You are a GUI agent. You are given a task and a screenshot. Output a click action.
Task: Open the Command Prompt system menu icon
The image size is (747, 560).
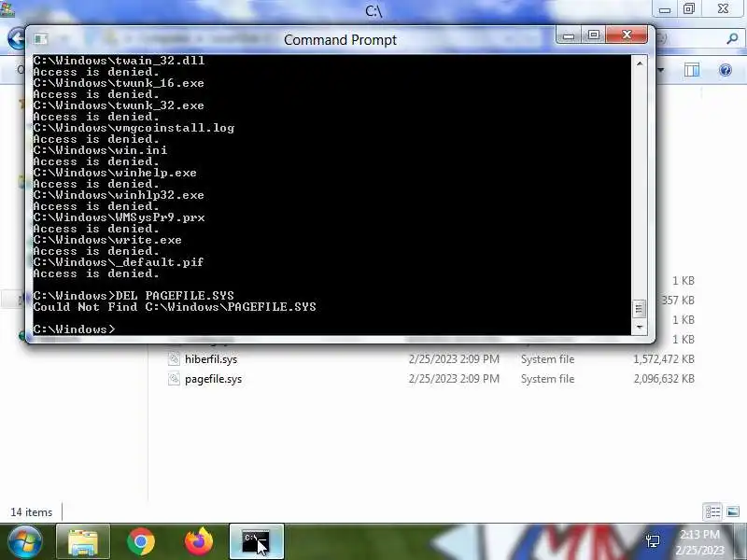pos(40,38)
